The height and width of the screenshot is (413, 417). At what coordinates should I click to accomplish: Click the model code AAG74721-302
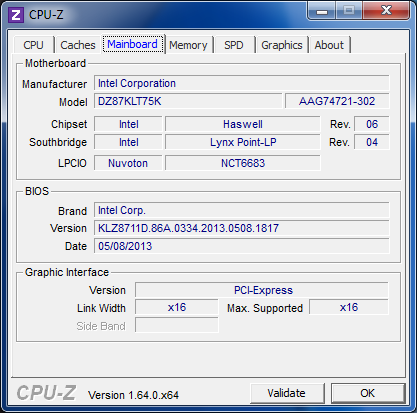coord(337,101)
